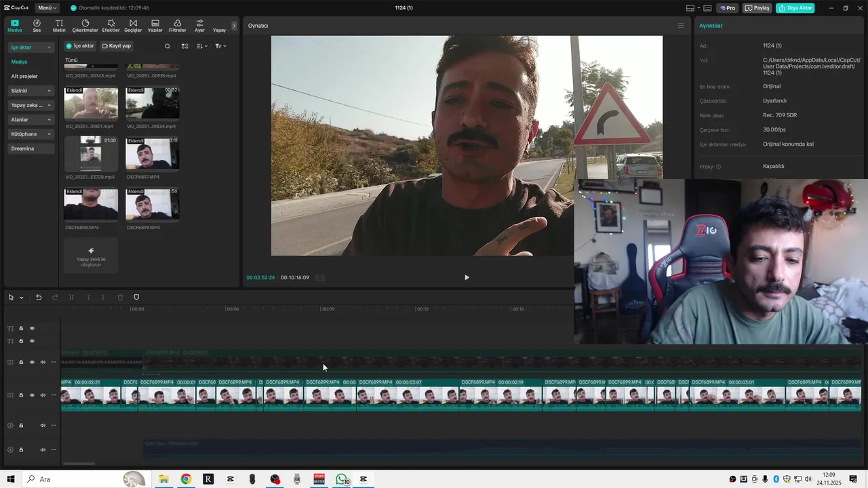Click the Pro upgrade button

[728, 8]
